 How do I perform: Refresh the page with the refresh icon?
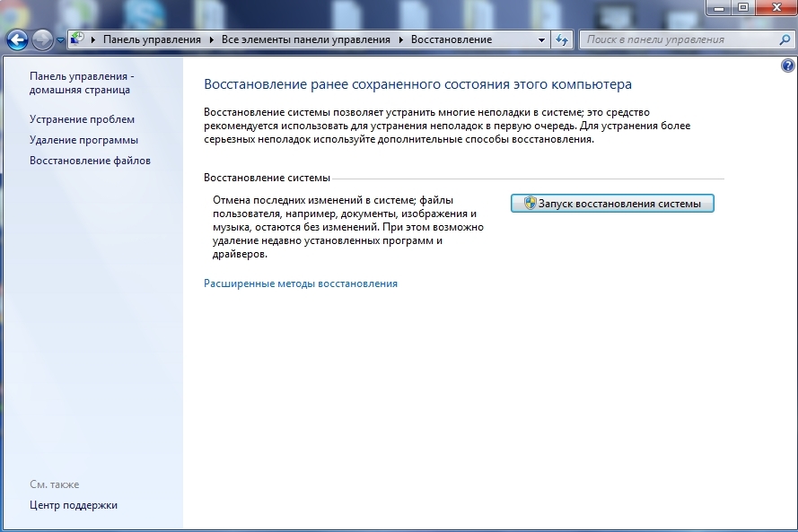562,39
